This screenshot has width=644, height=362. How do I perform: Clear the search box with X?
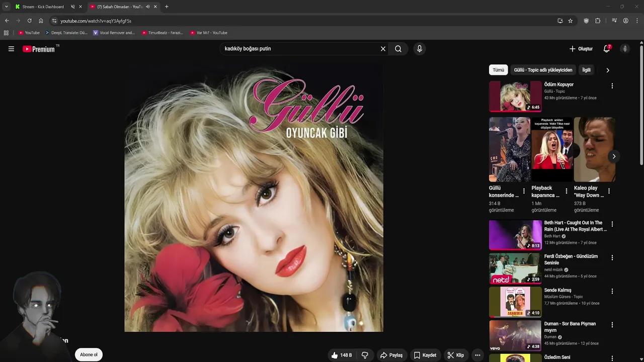coord(383,49)
